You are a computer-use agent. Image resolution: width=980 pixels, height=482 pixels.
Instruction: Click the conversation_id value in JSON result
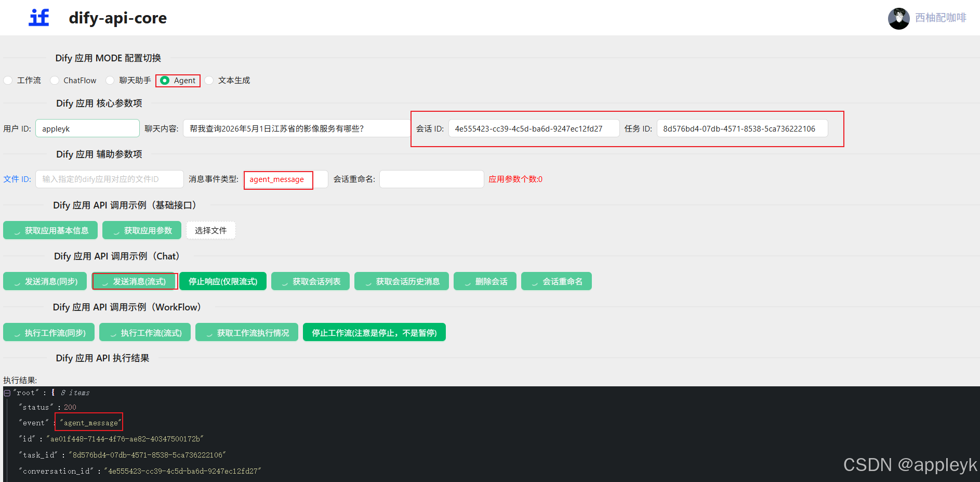183,471
